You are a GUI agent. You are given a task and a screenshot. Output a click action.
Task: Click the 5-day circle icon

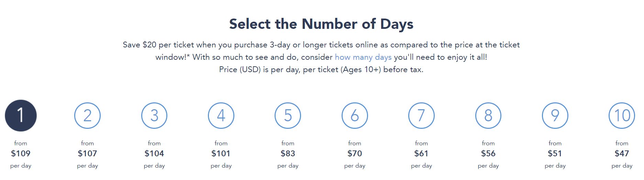point(288,115)
